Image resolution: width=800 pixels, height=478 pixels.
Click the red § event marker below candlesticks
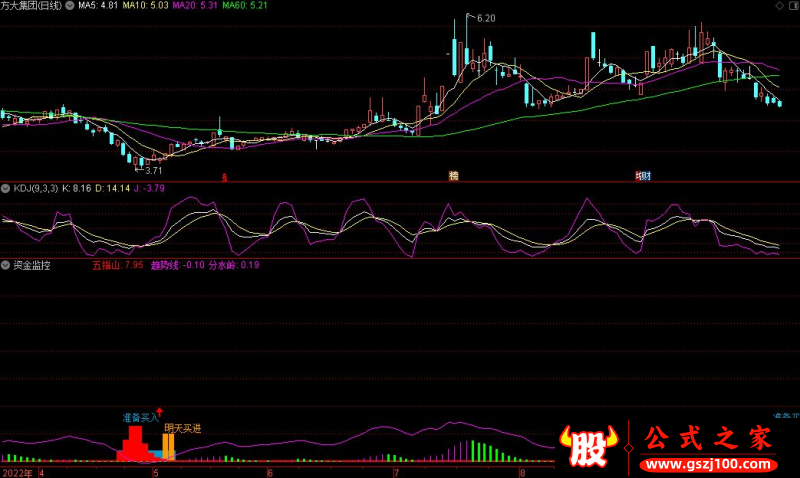tap(224, 177)
